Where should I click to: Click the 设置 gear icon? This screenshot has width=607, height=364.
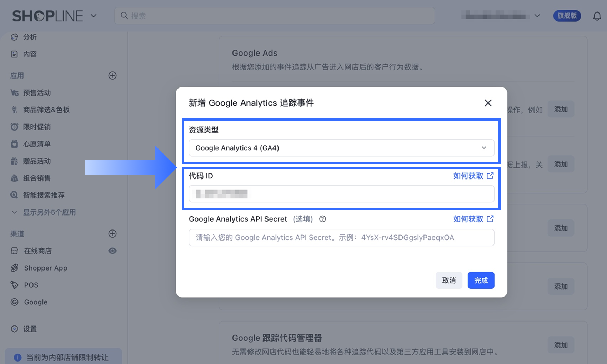coord(14,329)
